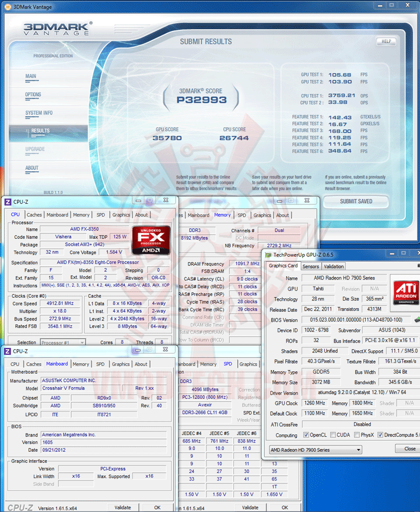This screenshot has width=420, height=512.
Task: Select Graphics tab in CPU-Z SPD window
Action: point(249,364)
